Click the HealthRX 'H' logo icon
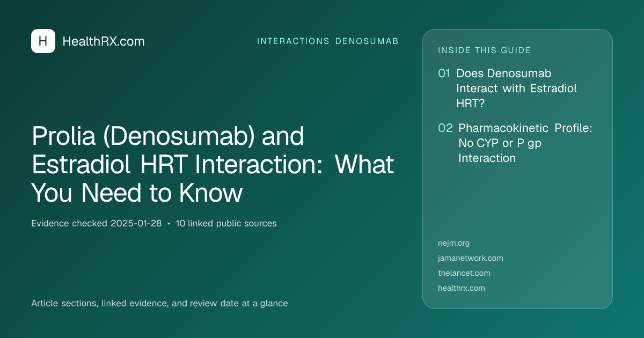Screen dimensions: 644x338 tap(43, 41)
